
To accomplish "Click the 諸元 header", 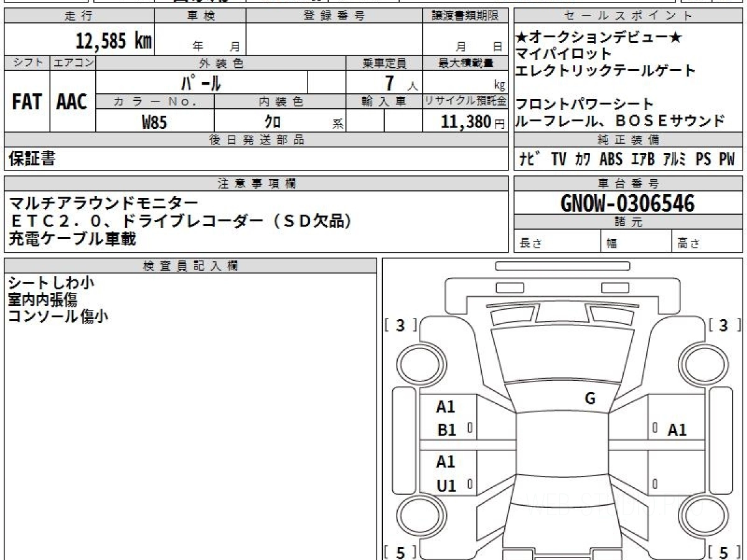I will (x=629, y=222).
